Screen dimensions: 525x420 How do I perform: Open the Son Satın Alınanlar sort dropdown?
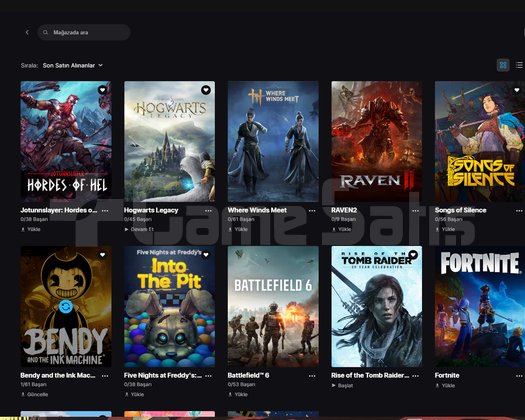click(x=72, y=65)
